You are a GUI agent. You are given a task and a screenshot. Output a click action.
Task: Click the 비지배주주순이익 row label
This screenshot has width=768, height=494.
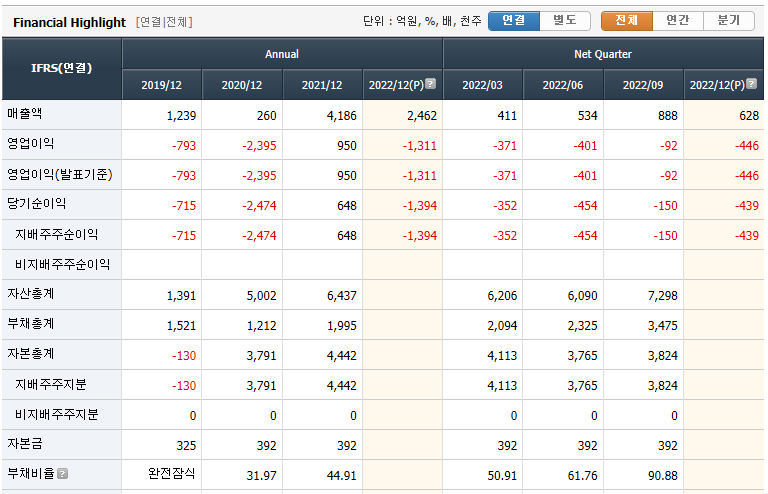(x=62, y=264)
